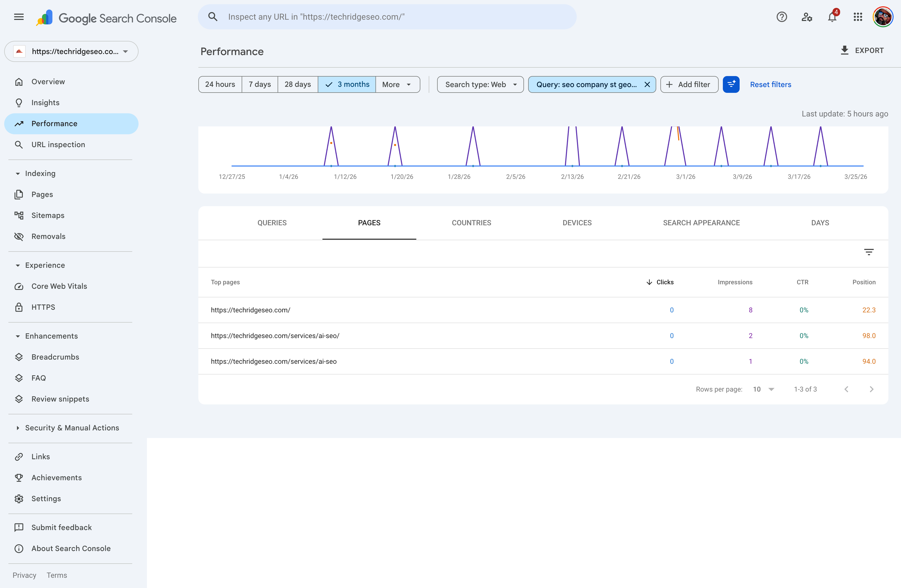Open Links in the sidebar

(x=71, y=457)
